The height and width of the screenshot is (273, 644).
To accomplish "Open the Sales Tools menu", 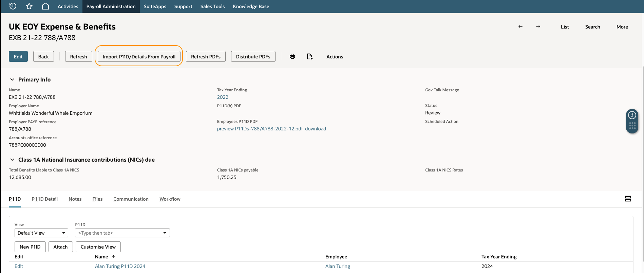I will click(x=212, y=6).
